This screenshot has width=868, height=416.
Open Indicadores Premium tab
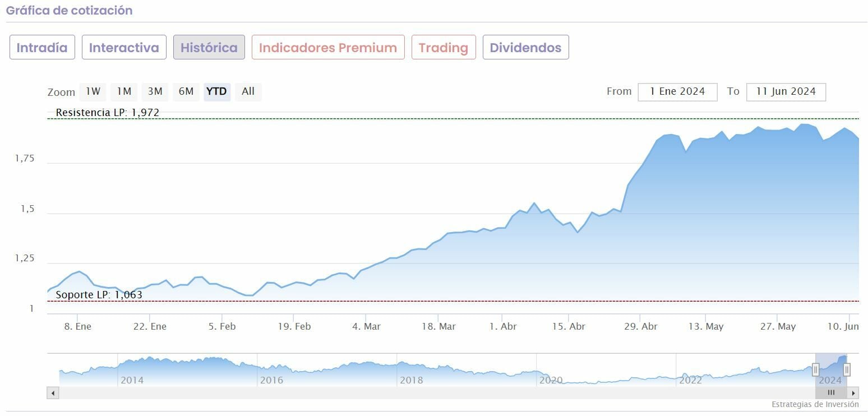pyautogui.click(x=328, y=48)
